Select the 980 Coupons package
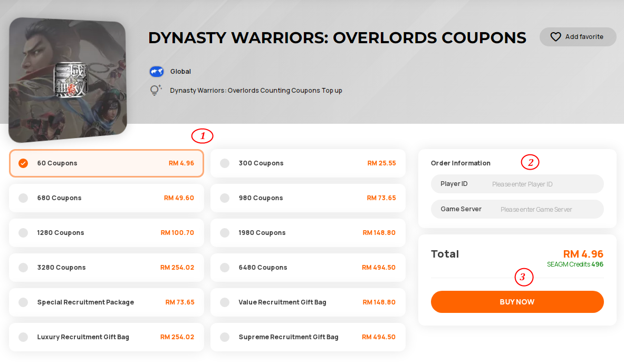Viewport: 624px width, 364px height. pos(308,198)
